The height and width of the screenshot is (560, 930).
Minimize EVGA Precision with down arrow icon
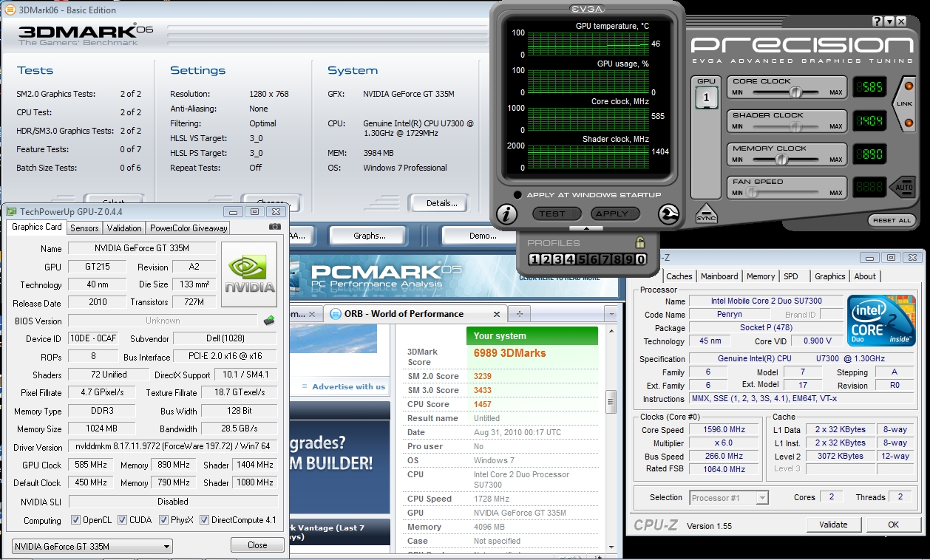pos(889,21)
